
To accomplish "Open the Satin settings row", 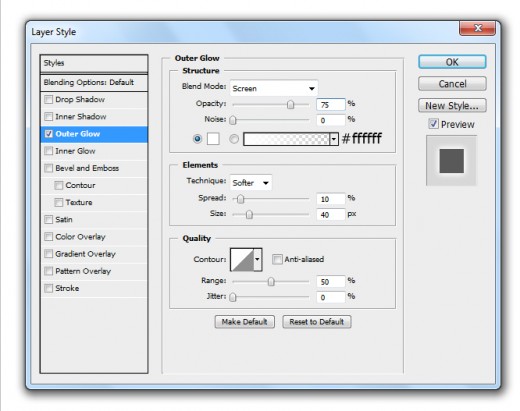I will coord(94,219).
